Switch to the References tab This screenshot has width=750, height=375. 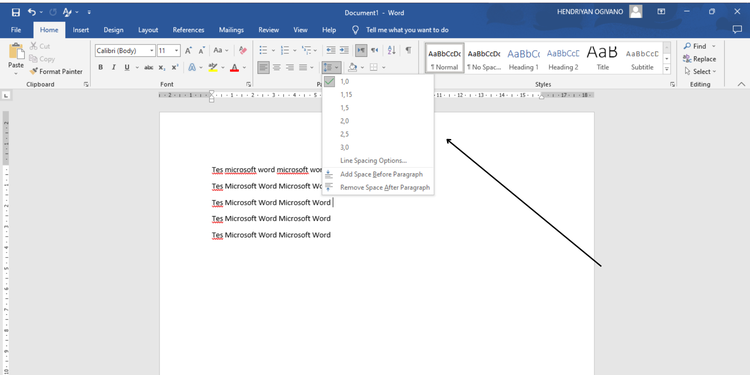pos(188,30)
